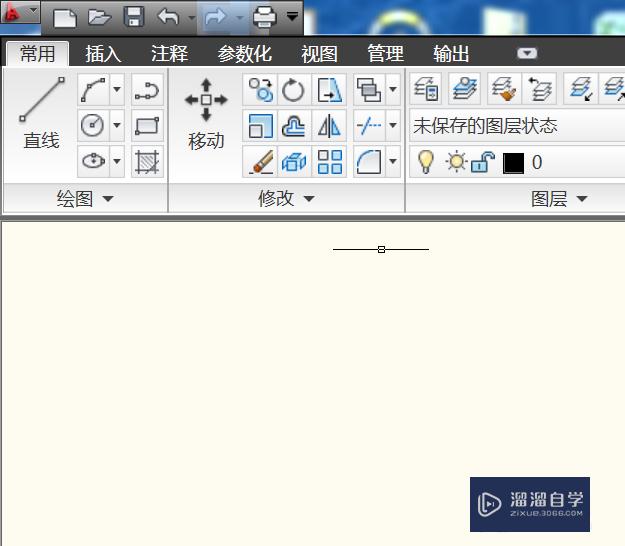Redo the last undone action
The width and height of the screenshot is (625, 546).
(215, 17)
